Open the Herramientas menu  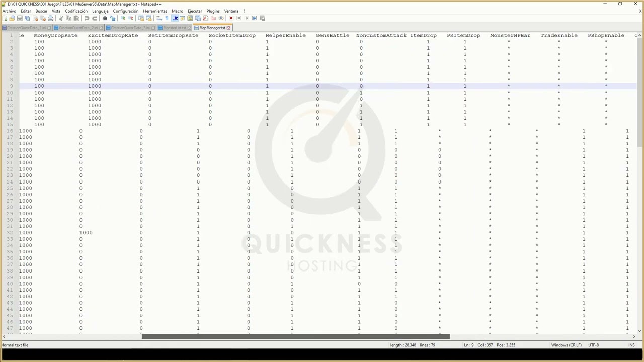click(155, 11)
